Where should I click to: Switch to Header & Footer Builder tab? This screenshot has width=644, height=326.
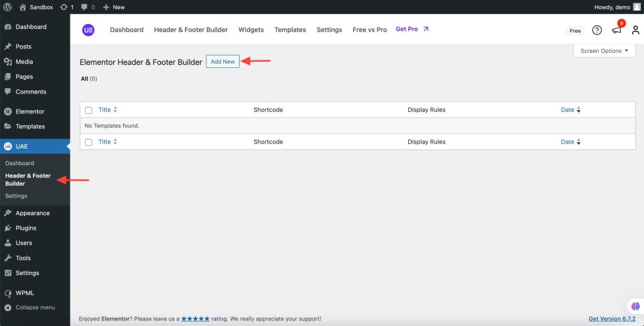pos(191,30)
